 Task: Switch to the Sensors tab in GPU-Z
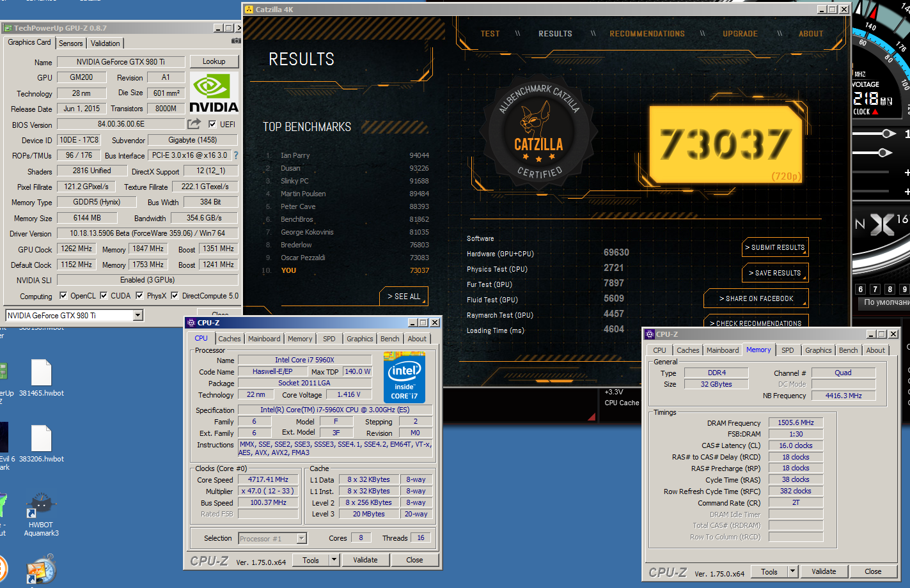pos(71,43)
